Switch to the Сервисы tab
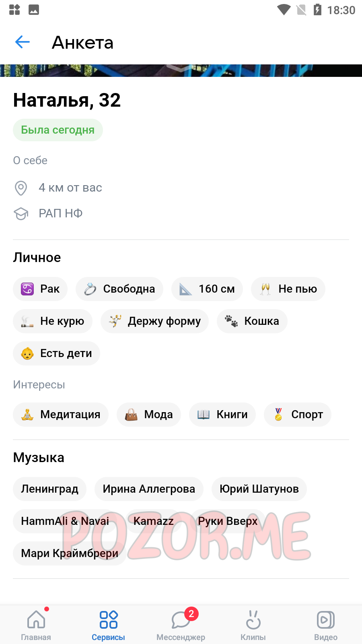Viewport: 362px width, 644px height. click(109, 625)
